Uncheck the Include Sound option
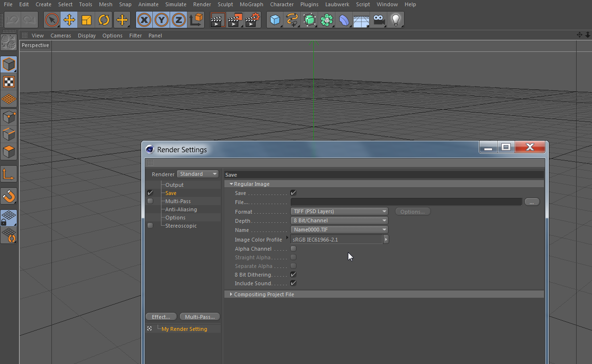592x364 pixels. pos(293,283)
